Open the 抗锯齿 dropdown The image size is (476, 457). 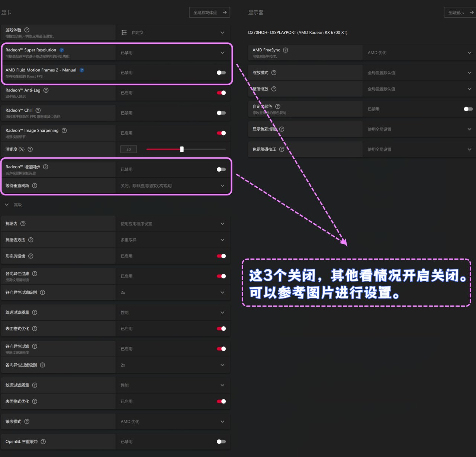[x=173, y=224]
